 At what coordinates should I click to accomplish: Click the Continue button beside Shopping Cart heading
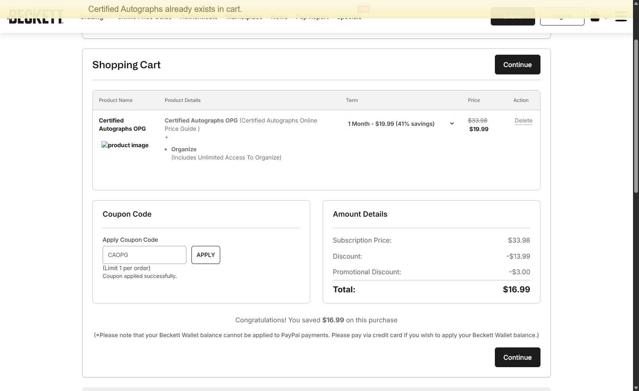(x=517, y=64)
